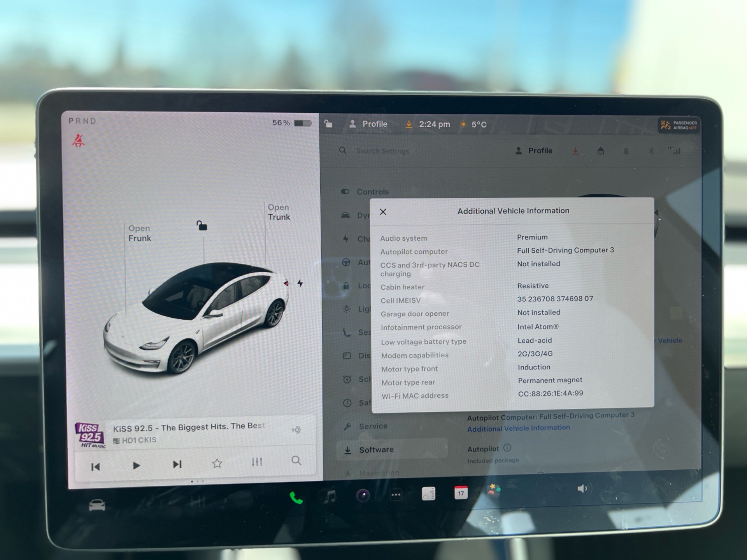The width and height of the screenshot is (747, 560).
Task: Open the Service settings menu item
Action: (373, 426)
